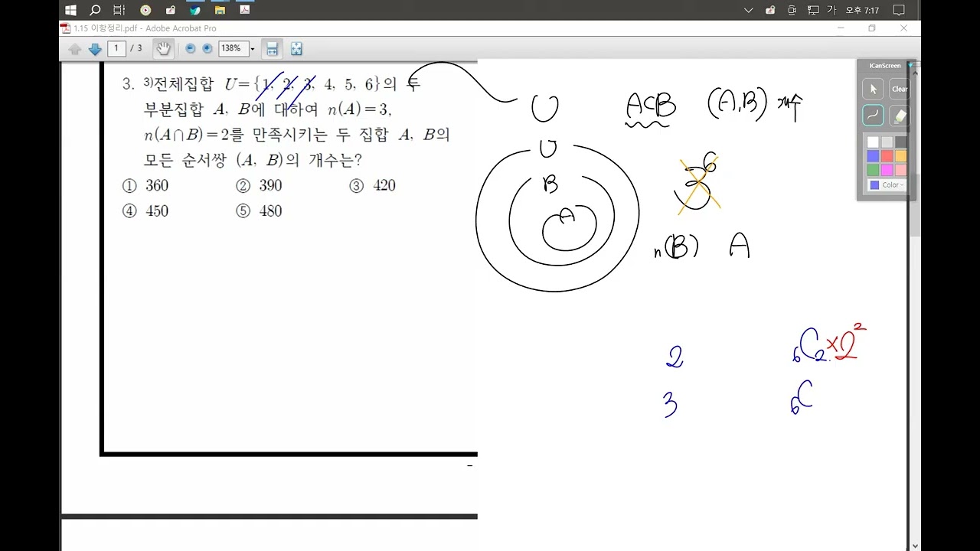Select answer option ① 360

click(145, 185)
